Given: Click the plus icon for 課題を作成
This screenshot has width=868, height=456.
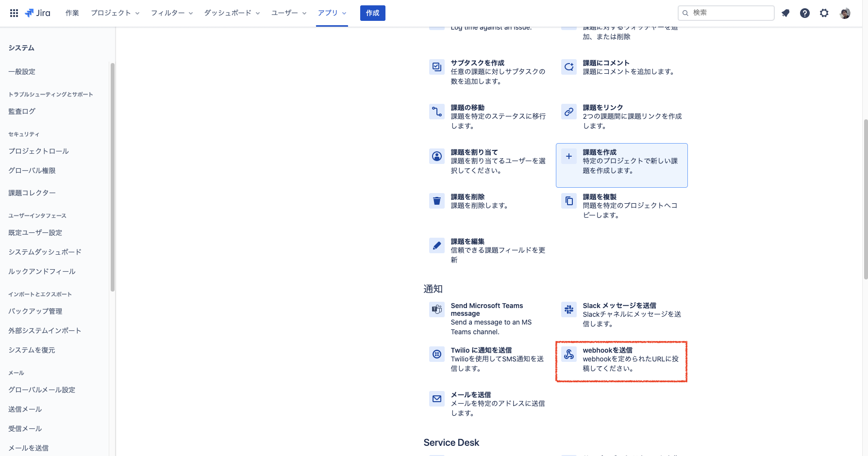Looking at the screenshot, I should [x=569, y=156].
